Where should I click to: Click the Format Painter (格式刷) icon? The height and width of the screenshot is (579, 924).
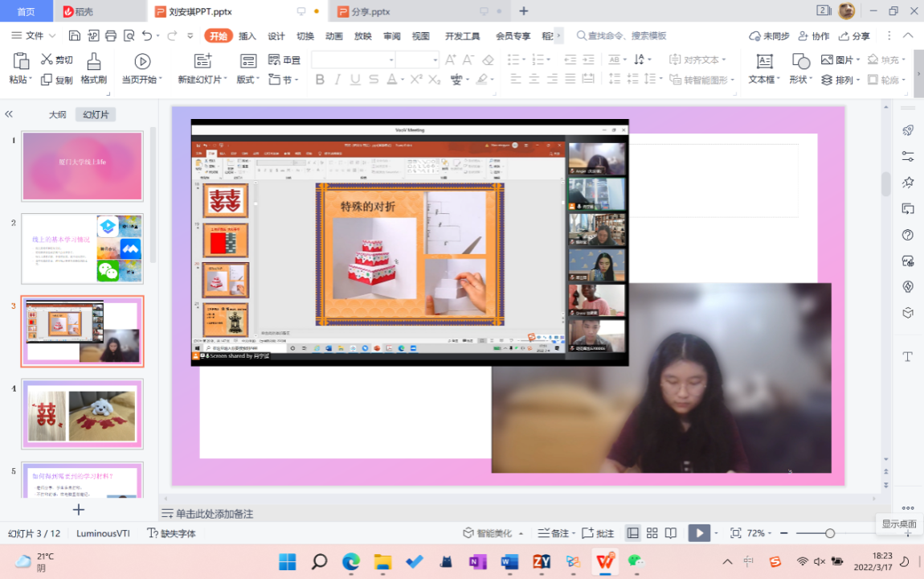coord(93,62)
